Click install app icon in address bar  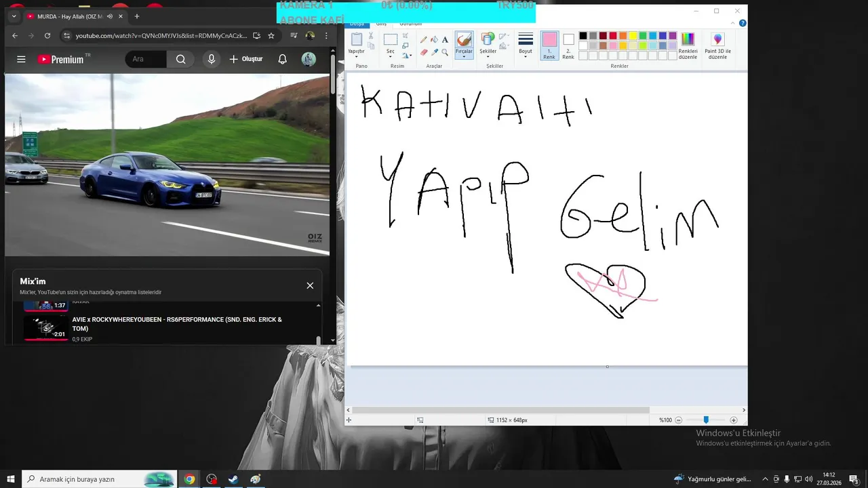coord(256,35)
